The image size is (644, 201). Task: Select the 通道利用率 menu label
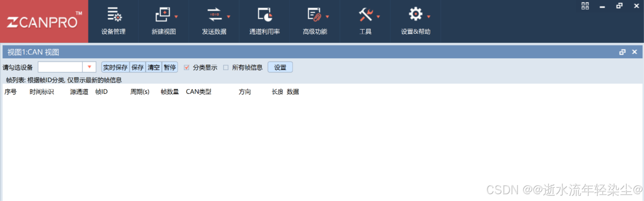coord(264,32)
